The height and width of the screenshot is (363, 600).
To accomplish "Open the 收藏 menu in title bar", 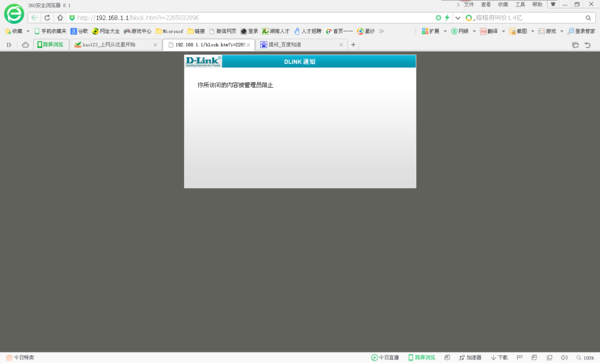I will (503, 5).
